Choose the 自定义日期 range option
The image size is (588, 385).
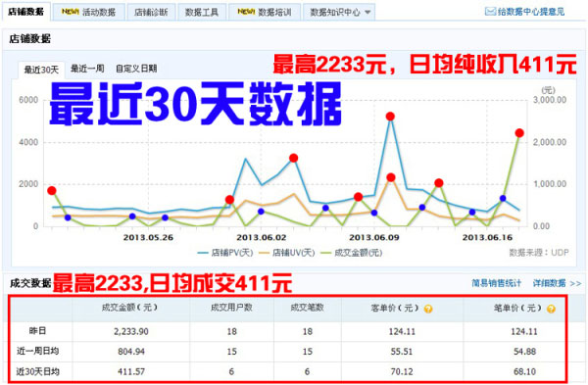coord(136,69)
